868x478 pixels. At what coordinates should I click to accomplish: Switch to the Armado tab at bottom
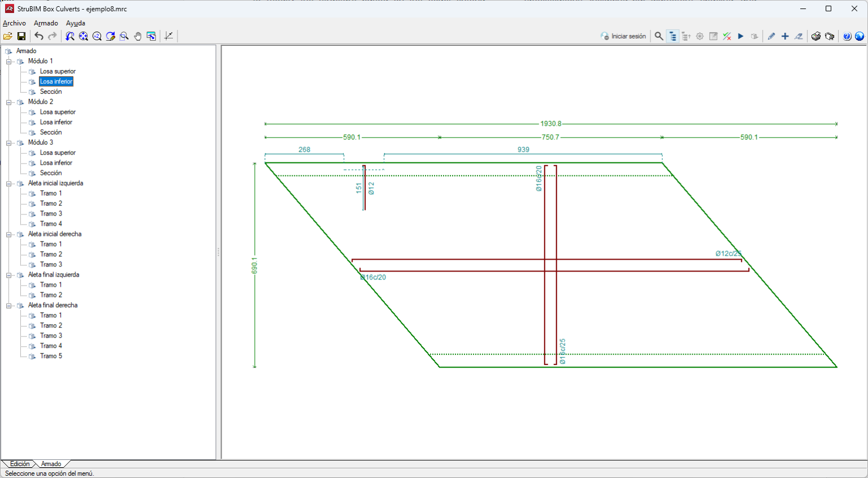coord(50,464)
